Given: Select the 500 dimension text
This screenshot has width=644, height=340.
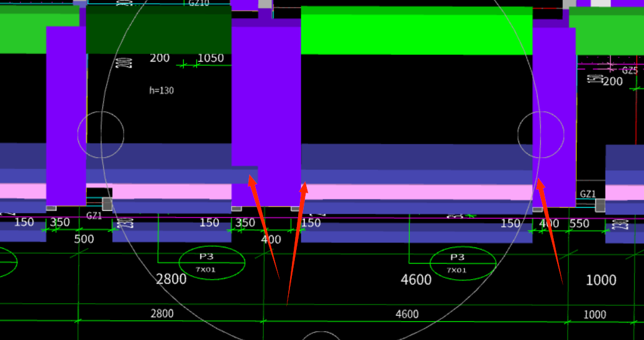Looking at the screenshot, I should coord(84,239).
